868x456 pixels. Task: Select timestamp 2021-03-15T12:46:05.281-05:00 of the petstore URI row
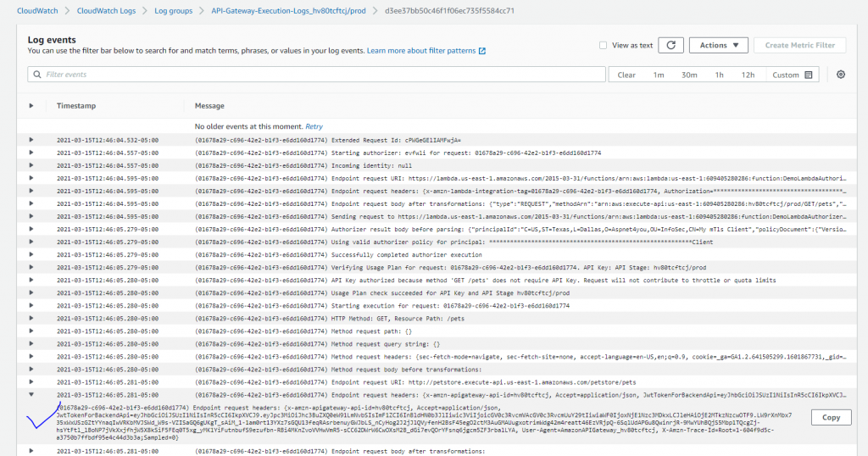pos(108,382)
